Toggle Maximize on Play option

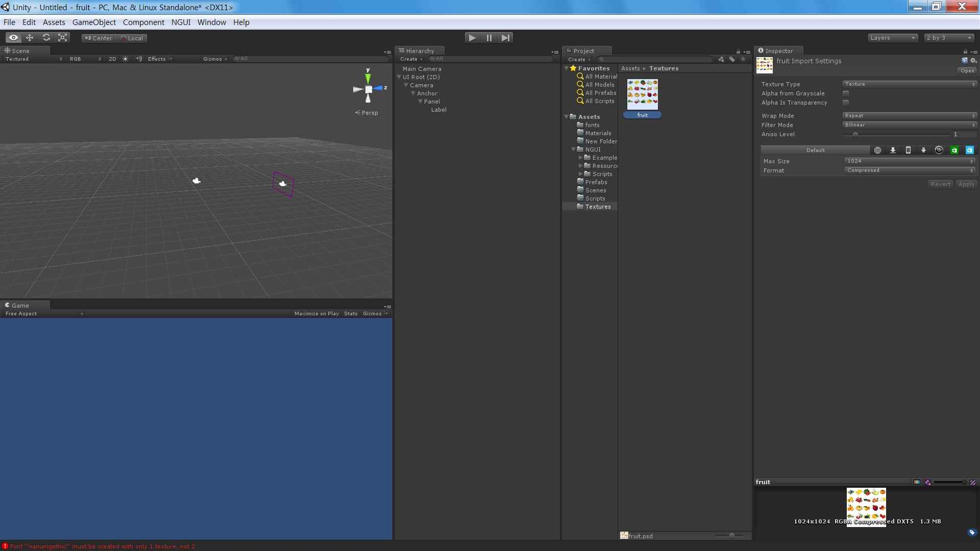316,314
